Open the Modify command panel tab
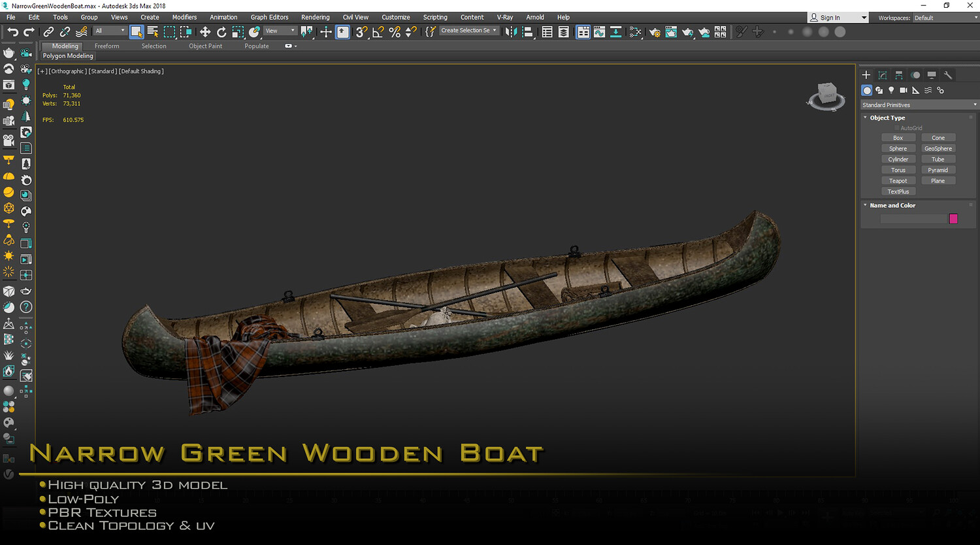The image size is (980, 545). (x=883, y=75)
